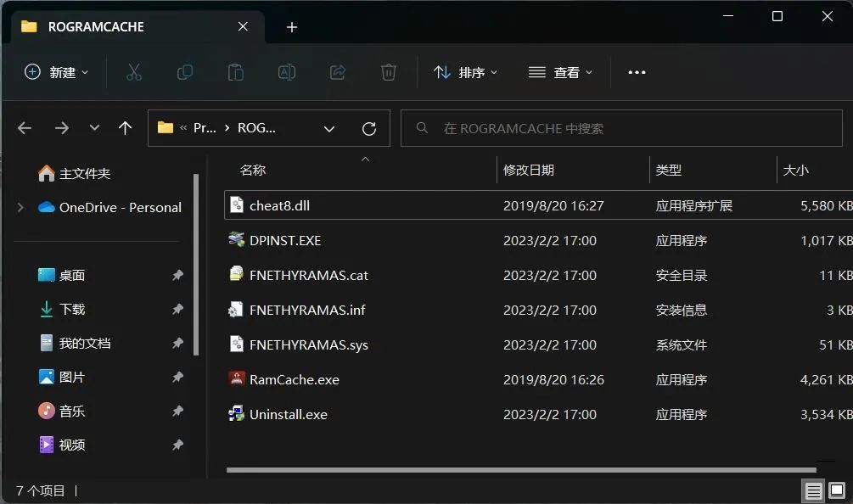Refresh the folder view

[369, 128]
